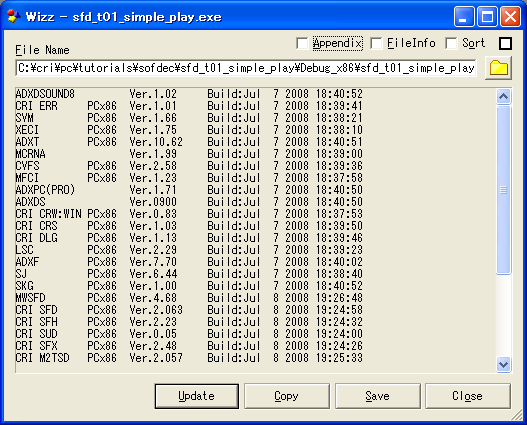Click inside the File Name path field
The width and height of the screenshot is (527, 425).
(x=246, y=68)
